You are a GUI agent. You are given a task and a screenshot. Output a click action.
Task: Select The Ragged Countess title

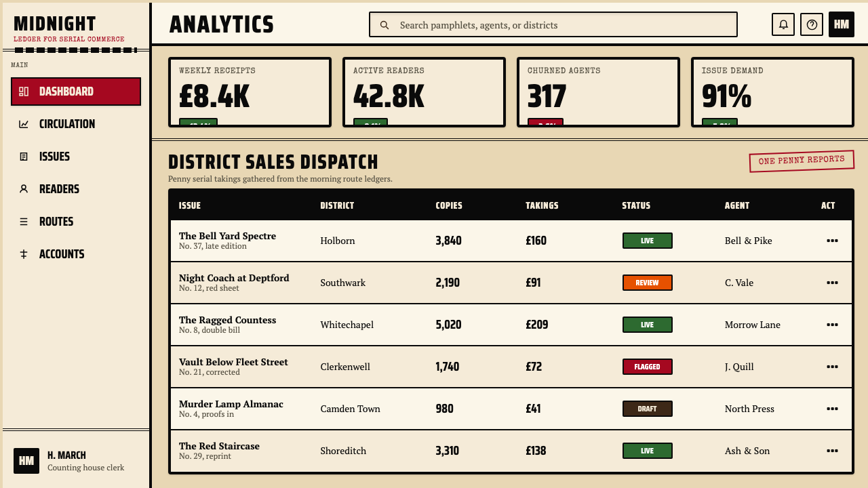point(227,320)
